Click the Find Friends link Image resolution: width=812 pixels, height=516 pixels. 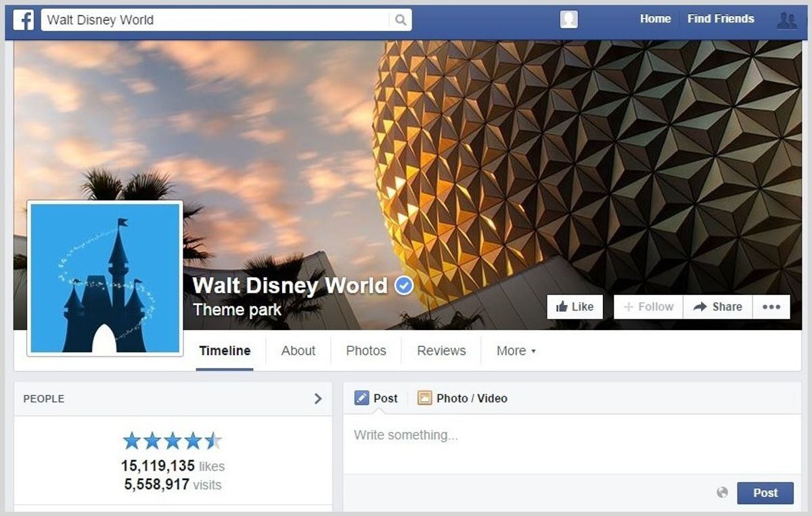(721, 19)
